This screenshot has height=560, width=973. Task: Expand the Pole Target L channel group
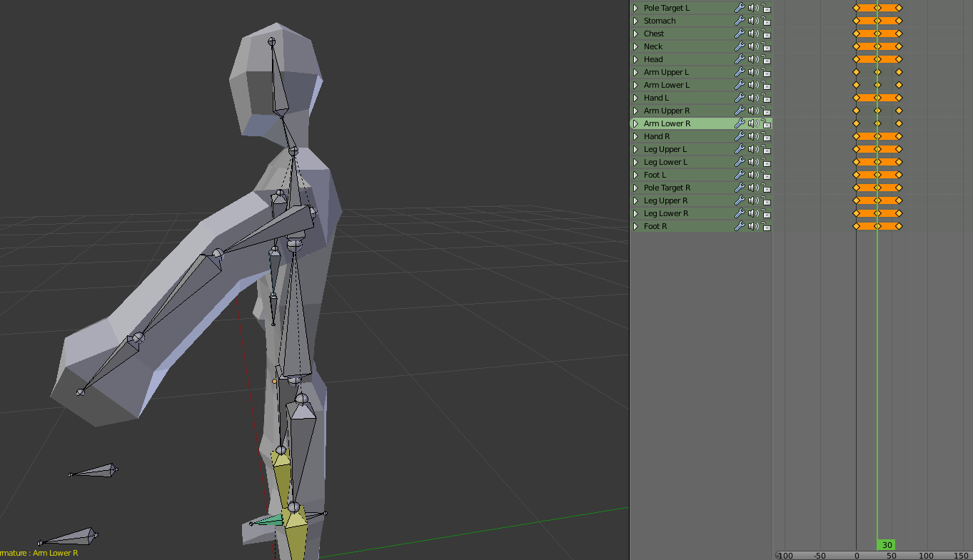point(635,8)
